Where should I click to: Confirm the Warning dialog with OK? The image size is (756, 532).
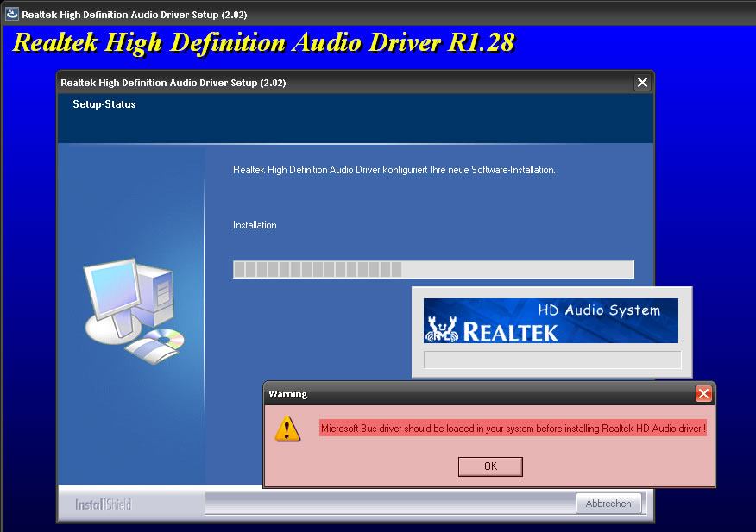[490, 466]
